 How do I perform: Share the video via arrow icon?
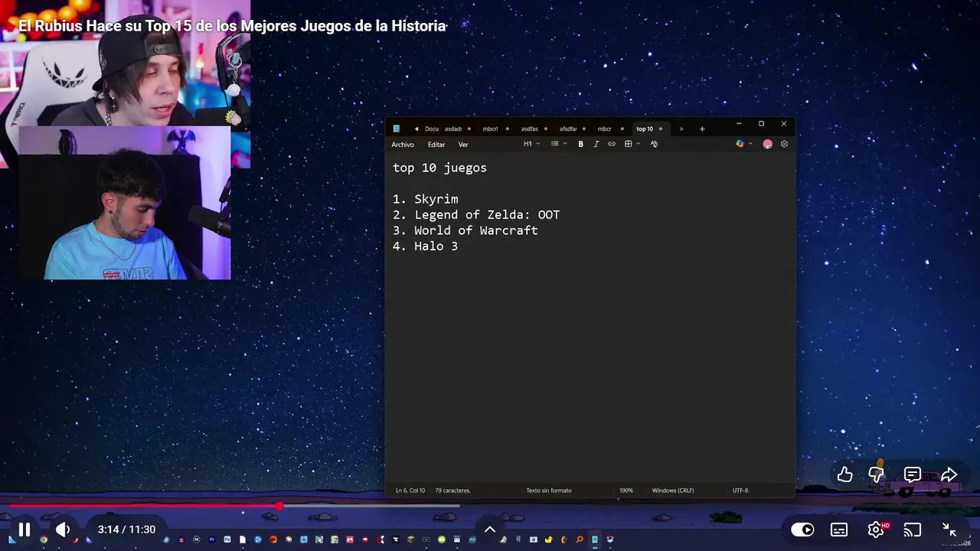point(949,474)
